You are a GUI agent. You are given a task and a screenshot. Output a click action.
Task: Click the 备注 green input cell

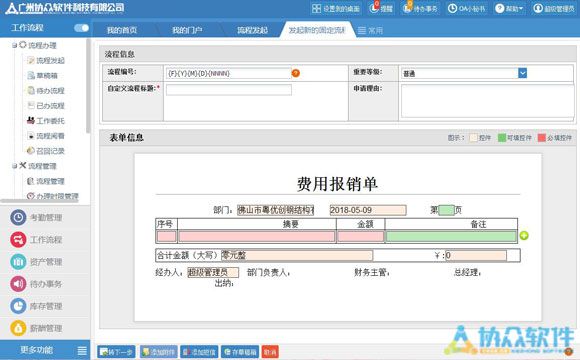tap(451, 236)
